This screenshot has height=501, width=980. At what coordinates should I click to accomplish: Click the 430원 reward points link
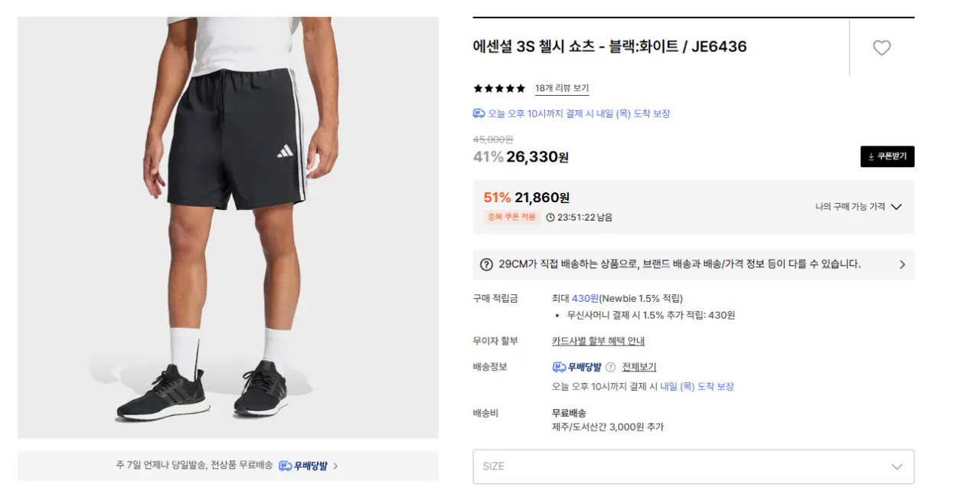[583, 298]
